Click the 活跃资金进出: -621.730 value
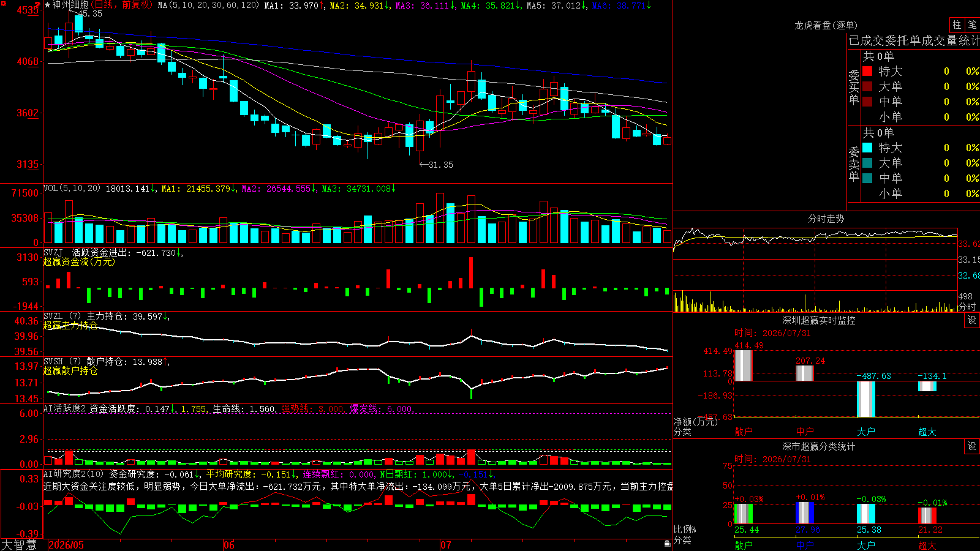 pyautogui.click(x=127, y=253)
